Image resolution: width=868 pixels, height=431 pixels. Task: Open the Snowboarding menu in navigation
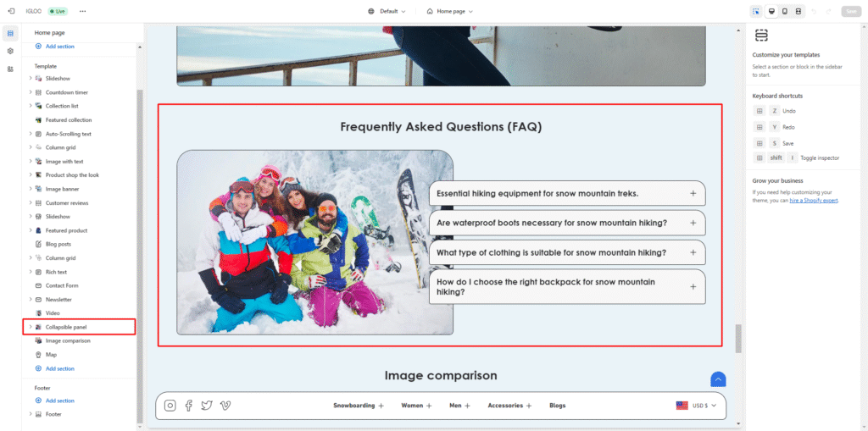tap(358, 406)
